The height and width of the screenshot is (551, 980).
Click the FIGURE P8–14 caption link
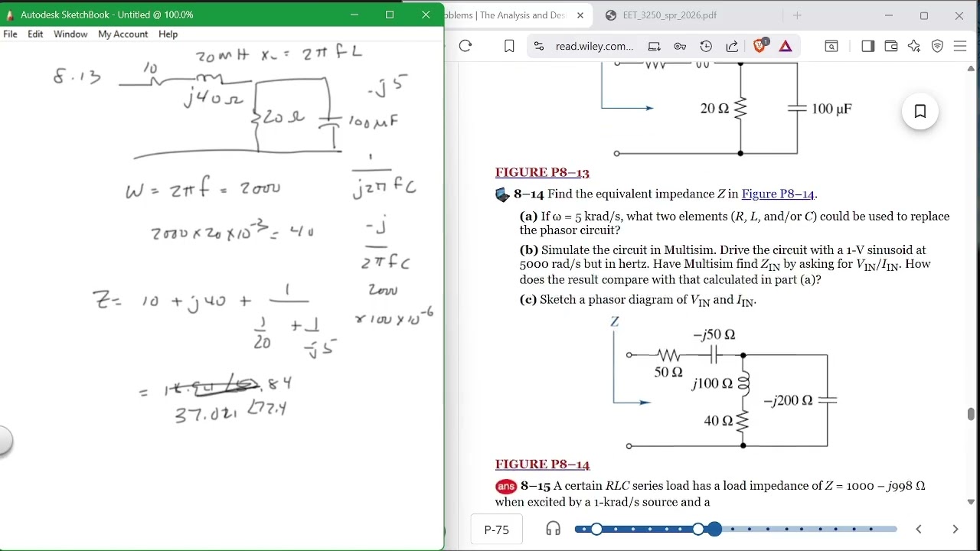click(x=542, y=465)
